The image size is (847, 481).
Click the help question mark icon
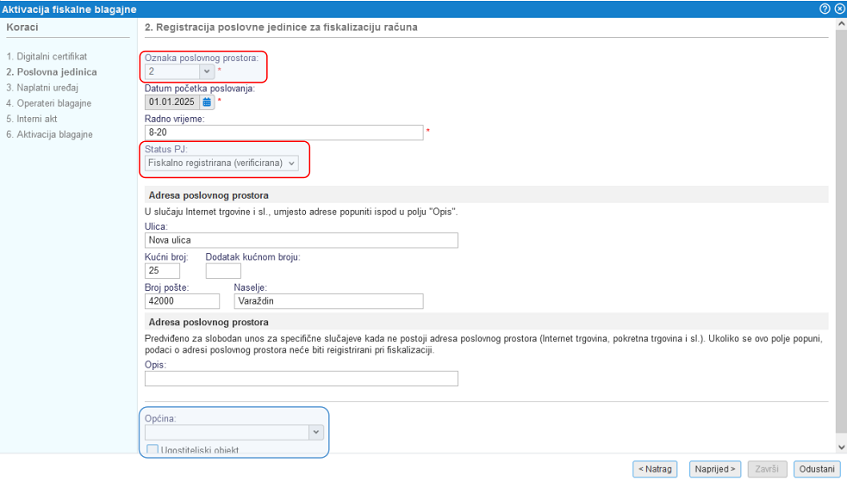[825, 8]
